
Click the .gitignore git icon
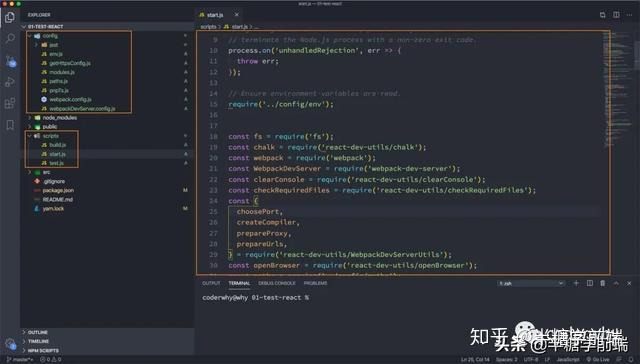pos(37,181)
